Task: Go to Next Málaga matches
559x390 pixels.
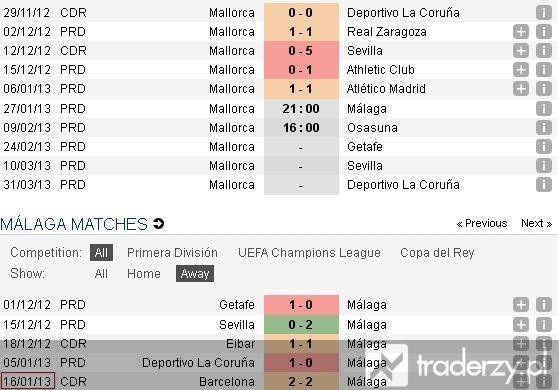Action: (x=537, y=224)
